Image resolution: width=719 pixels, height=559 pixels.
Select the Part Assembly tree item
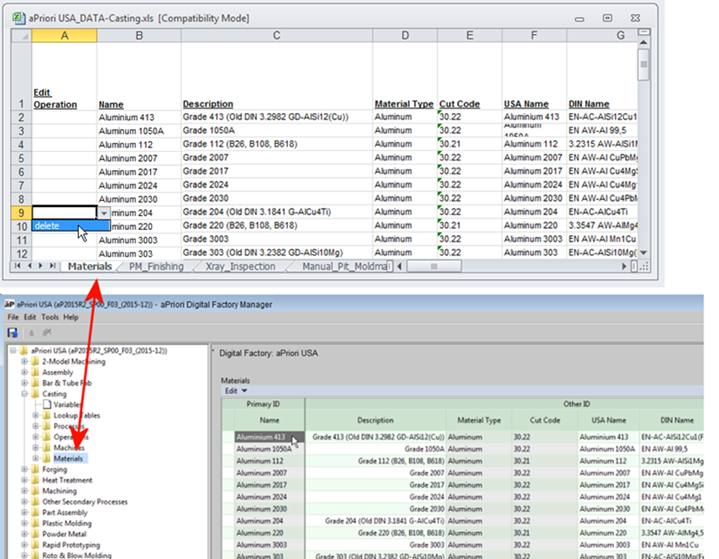pos(65,513)
